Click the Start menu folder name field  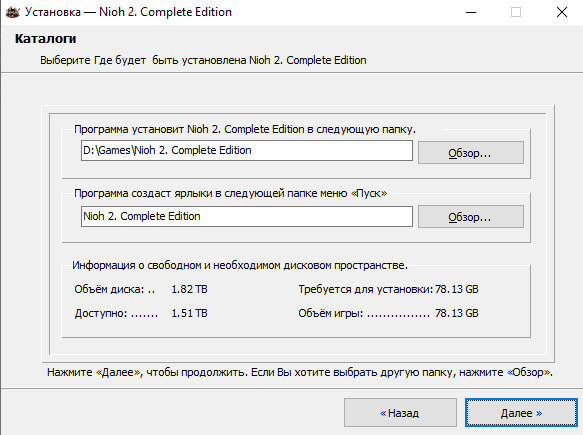point(247,216)
